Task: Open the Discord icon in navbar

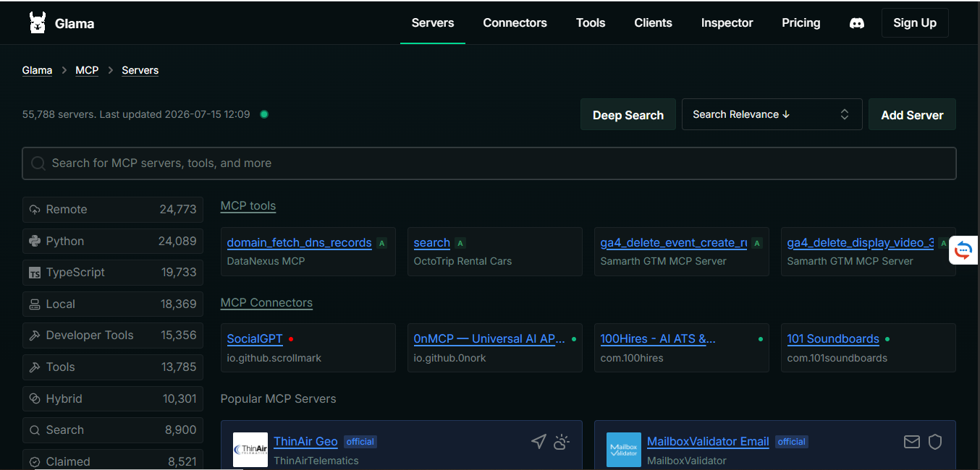Action: pos(856,23)
